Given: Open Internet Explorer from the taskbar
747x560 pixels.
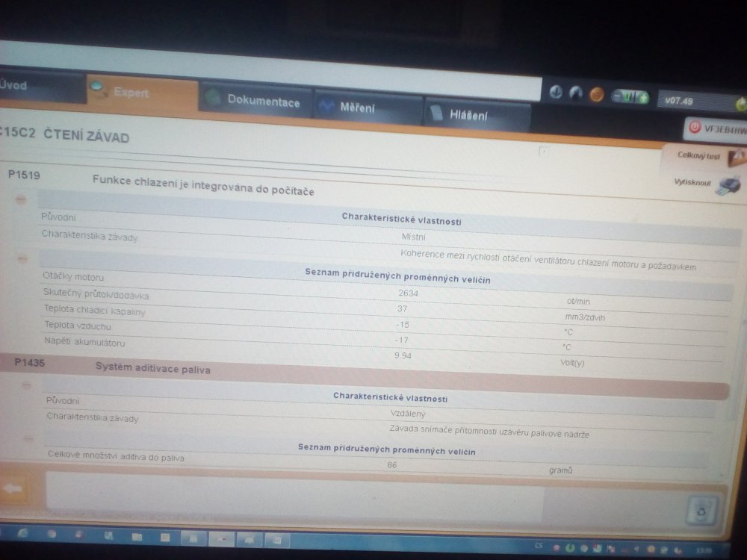Looking at the screenshot, I should click(x=22, y=534).
